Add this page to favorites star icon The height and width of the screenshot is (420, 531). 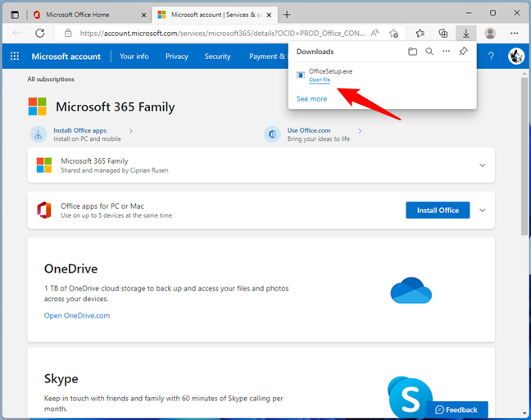pyautogui.click(x=393, y=34)
